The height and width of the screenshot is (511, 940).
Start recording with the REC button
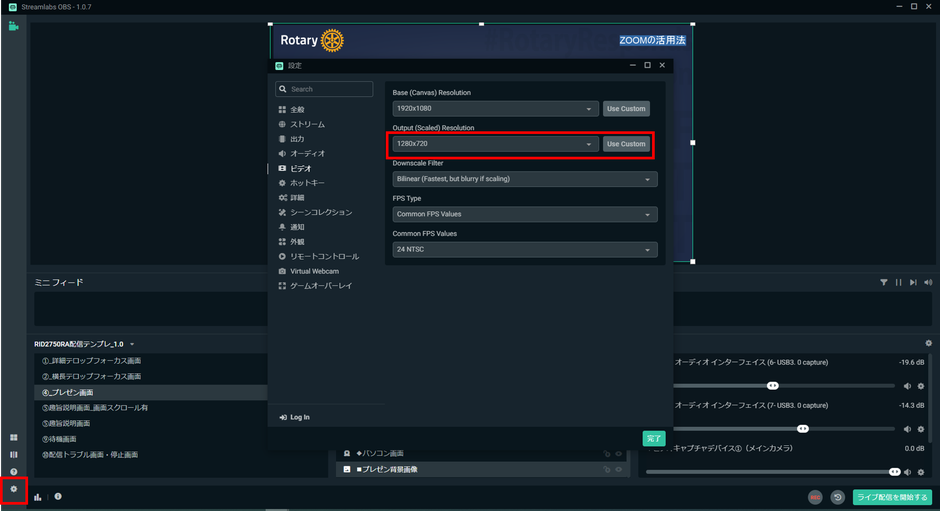point(815,497)
